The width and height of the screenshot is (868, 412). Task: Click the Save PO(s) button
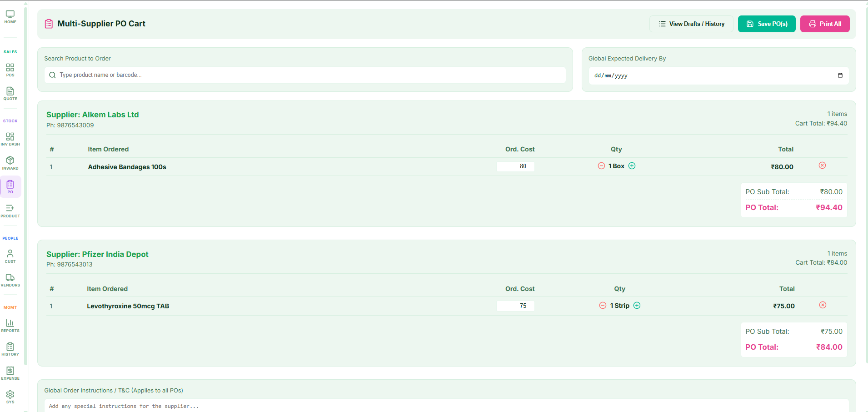(x=767, y=24)
